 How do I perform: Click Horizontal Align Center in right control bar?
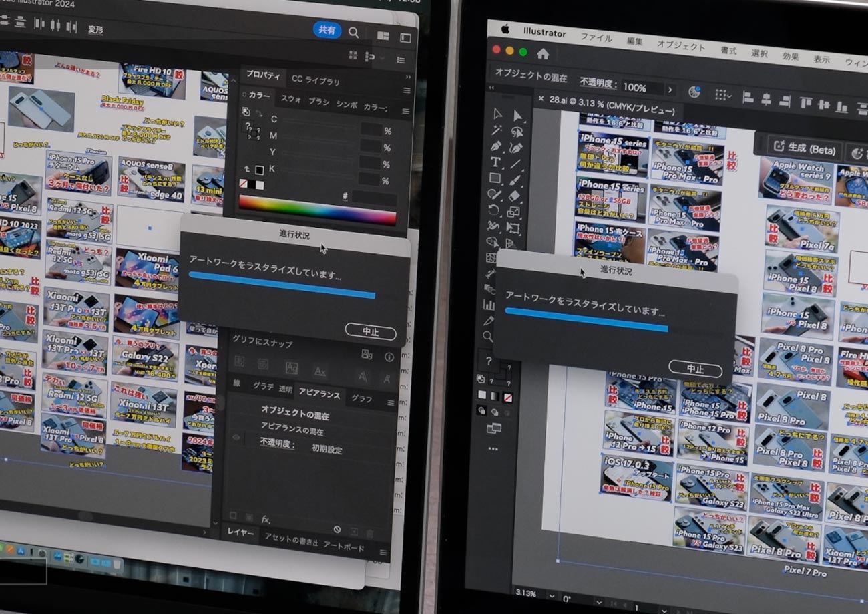pyautogui.click(x=767, y=100)
